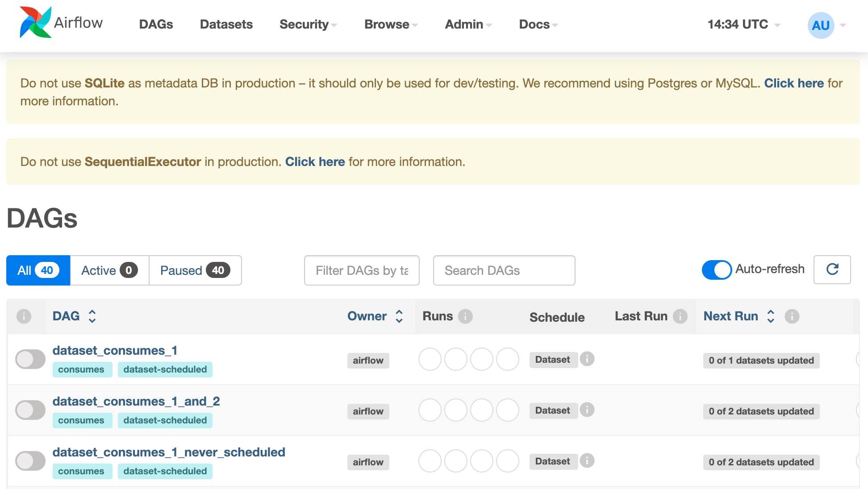The height and width of the screenshot is (489, 868).
Task: Enable Auto-refresh toggle
Action: pos(716,269)
